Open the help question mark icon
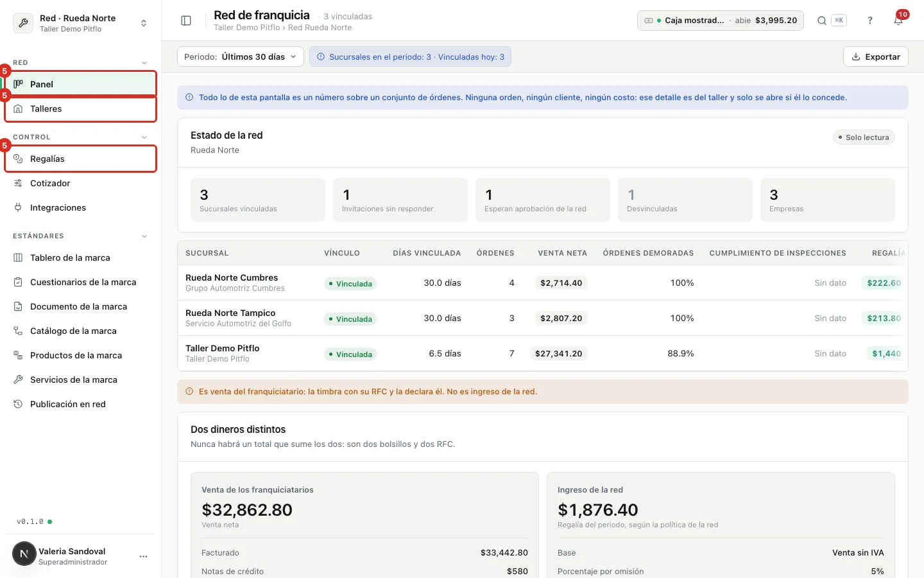The image size is (924, 578). coord(870,21)
